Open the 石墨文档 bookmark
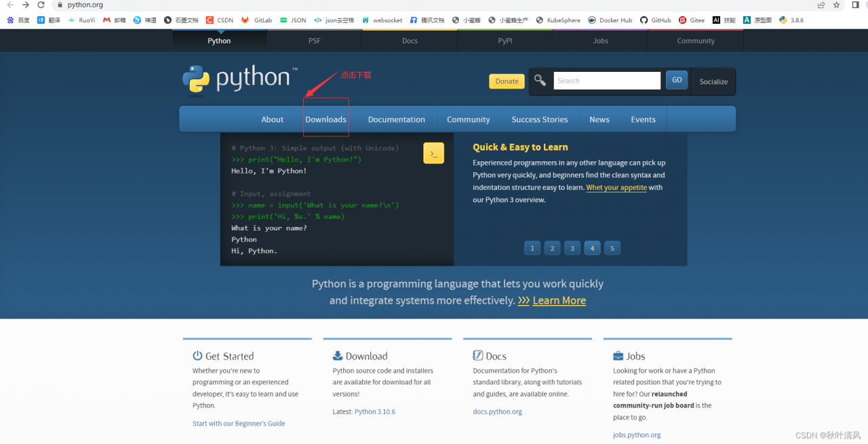The width and height of the screenshot is (868, 444). pos(182,20)
